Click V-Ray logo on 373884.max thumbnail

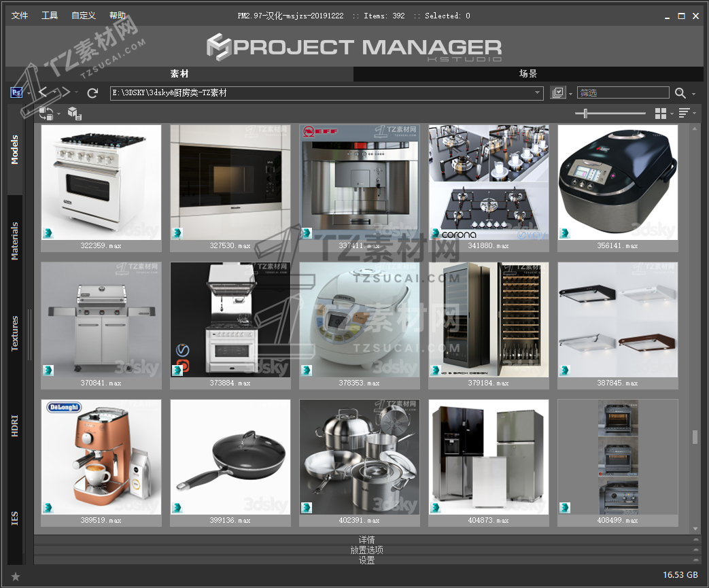pyautogui.click(x=183, y=350)
